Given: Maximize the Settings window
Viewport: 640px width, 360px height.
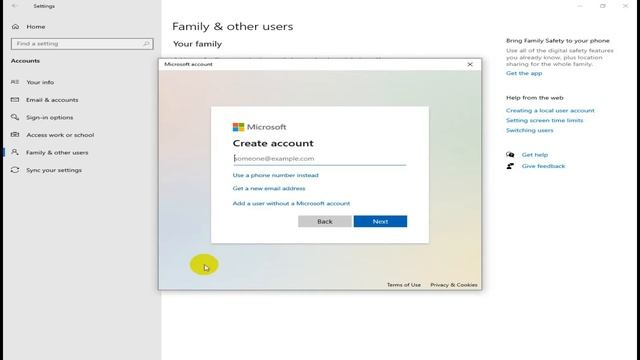Looking at the screenshot, I should (x=602, y=6).
